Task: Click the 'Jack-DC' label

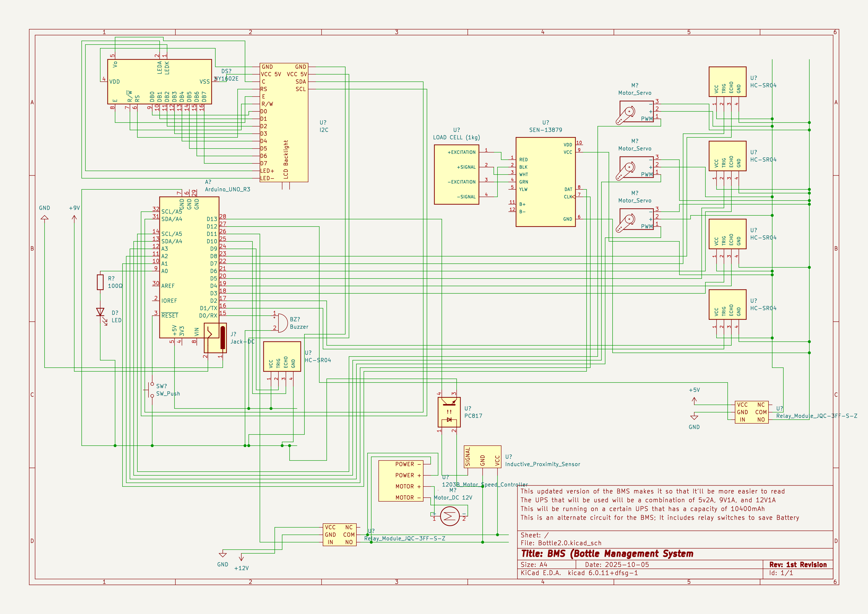Action: (242, 342)
